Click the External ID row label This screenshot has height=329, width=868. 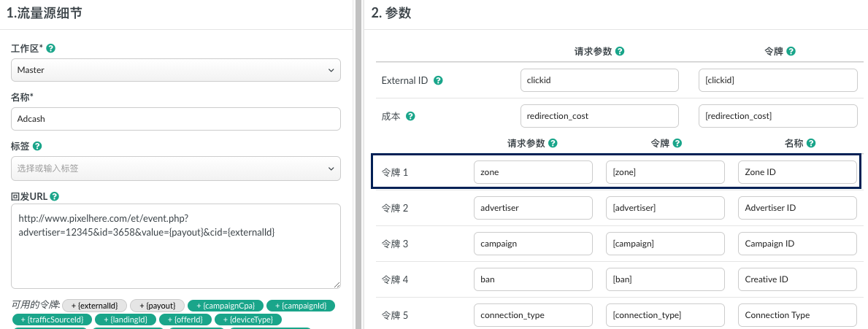405,80
